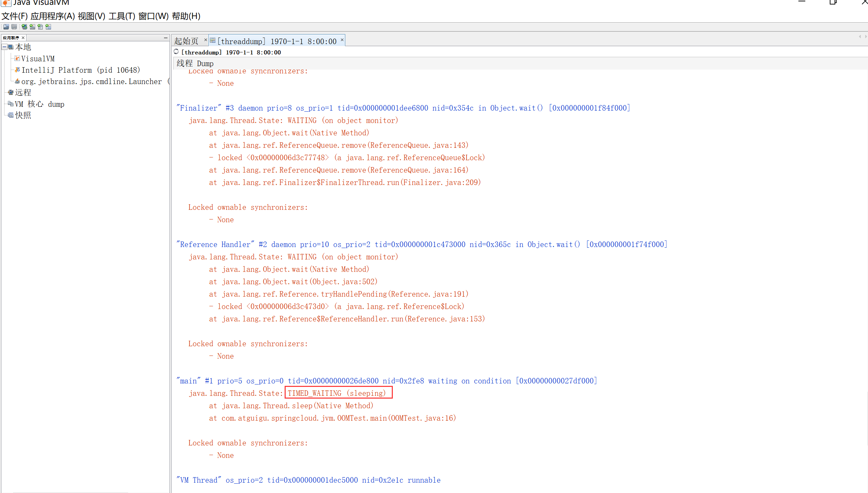The width and height of the screenshot is (868, 493).
Task: Click the snapshot icon beside 快照
Action: tap(11, 115)
